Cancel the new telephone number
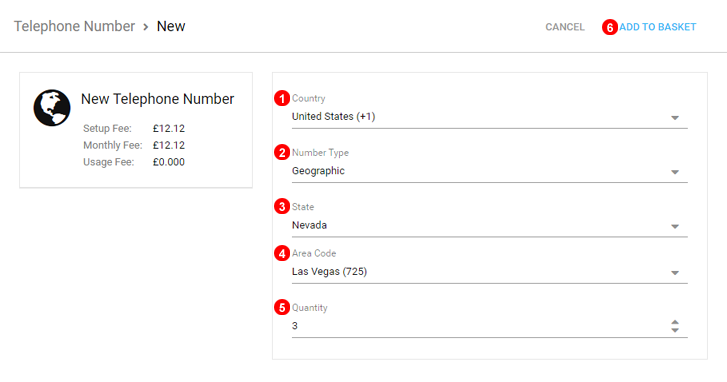Image resolution: width=727 pixels, height=382 pixels. coord(565,27)
